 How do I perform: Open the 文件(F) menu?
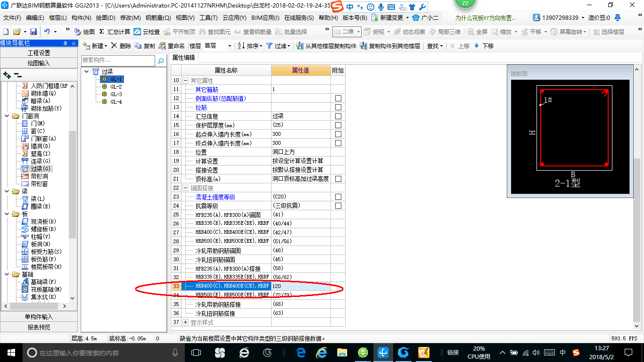pos(12,18)
